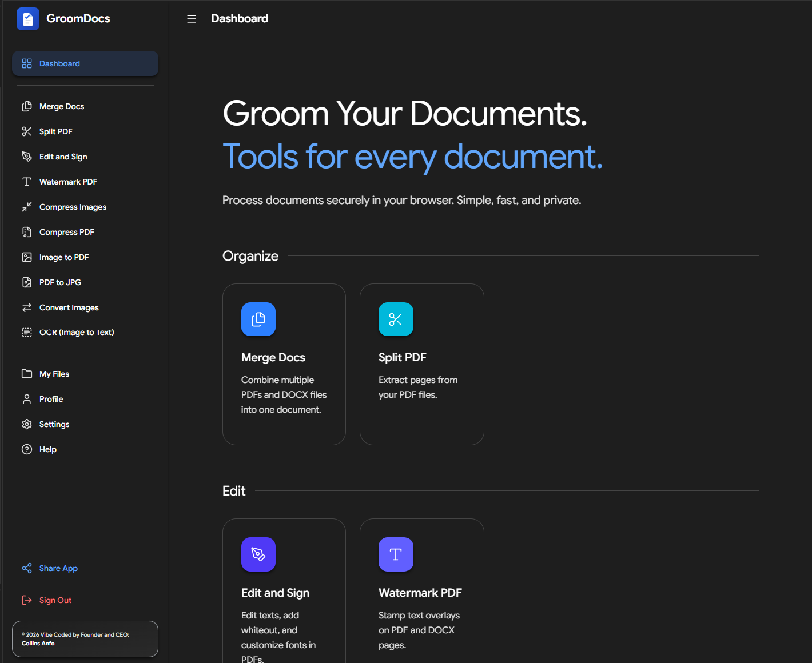The width and height of the screenshot is (812, 663).
Task: Click the red Sign Out text
Action: pyautogui.click(x=55, y=600)
